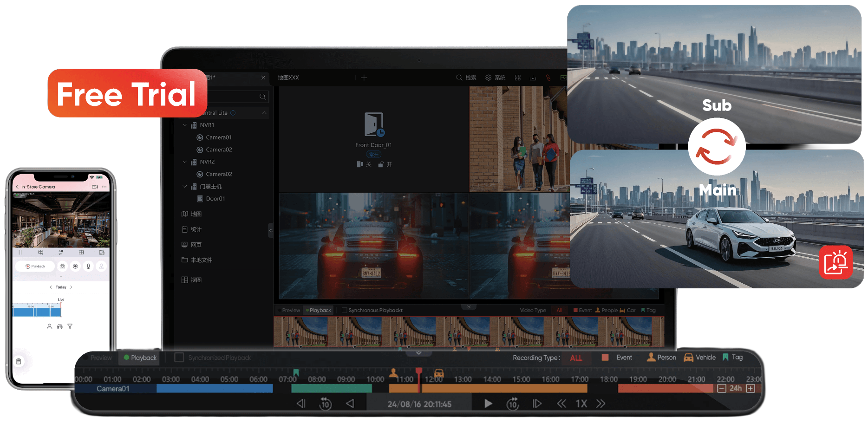The image size is (868, 423).
Task: Zoom out timeline with minus beside 24h
Action: tap(721, 388)
